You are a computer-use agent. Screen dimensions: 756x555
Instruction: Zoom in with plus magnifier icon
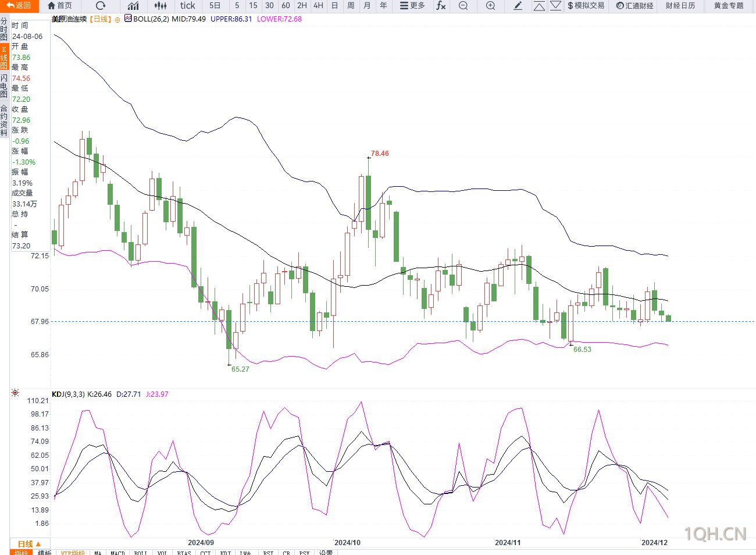(x=490, y=6)
